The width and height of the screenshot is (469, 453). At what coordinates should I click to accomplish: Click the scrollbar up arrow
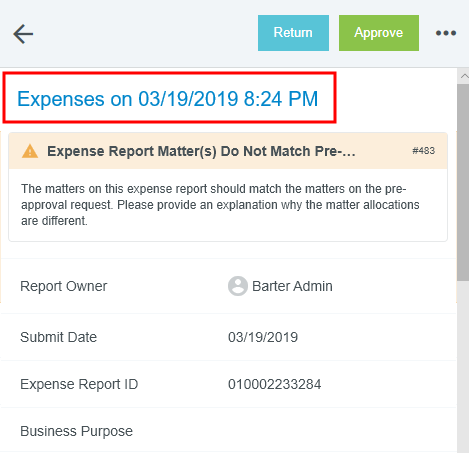point(464,76)
